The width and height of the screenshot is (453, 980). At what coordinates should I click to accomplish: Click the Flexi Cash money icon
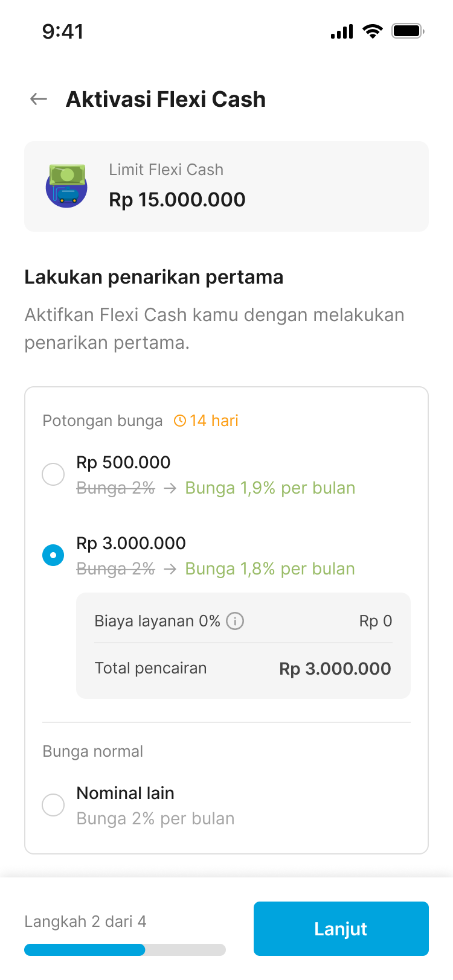(x=66, y=186)
